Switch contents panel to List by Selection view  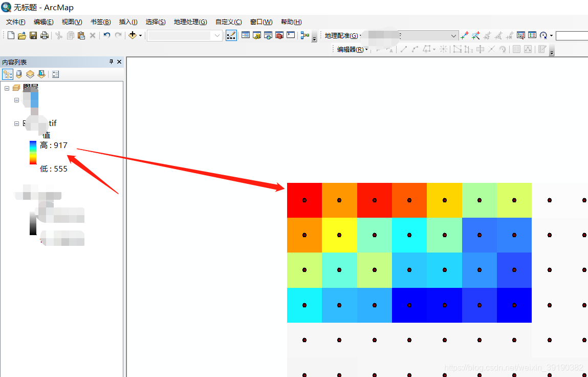(x=41, y=74)
